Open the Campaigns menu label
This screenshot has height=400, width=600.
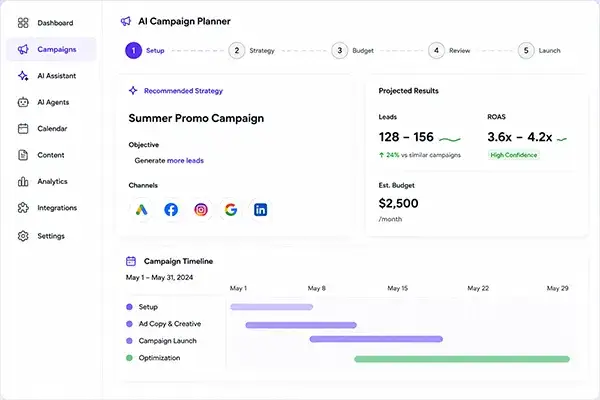pyautogui.click(x=57, y=49)
